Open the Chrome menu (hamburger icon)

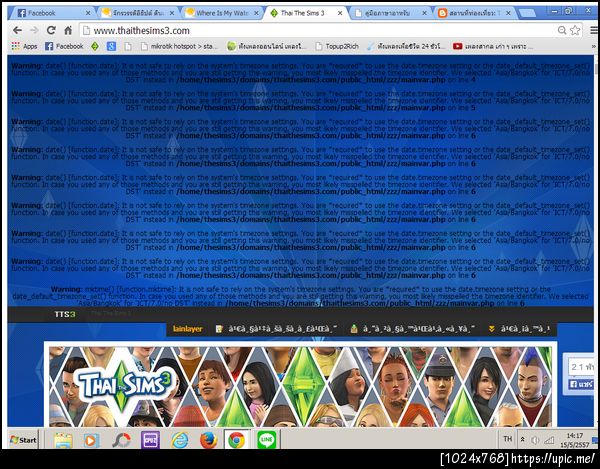point(593,30)
